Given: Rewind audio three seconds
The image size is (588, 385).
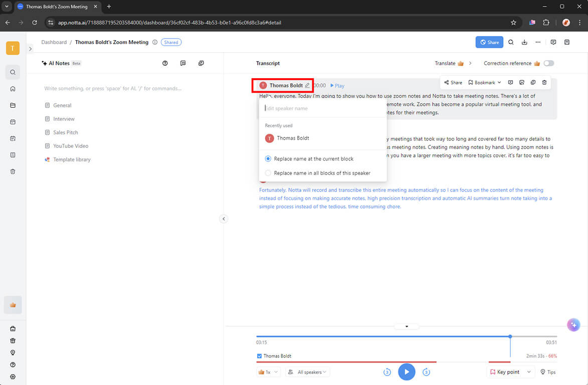Looking at the screenshot, I should pyautogui.click(x=387, y=372).
